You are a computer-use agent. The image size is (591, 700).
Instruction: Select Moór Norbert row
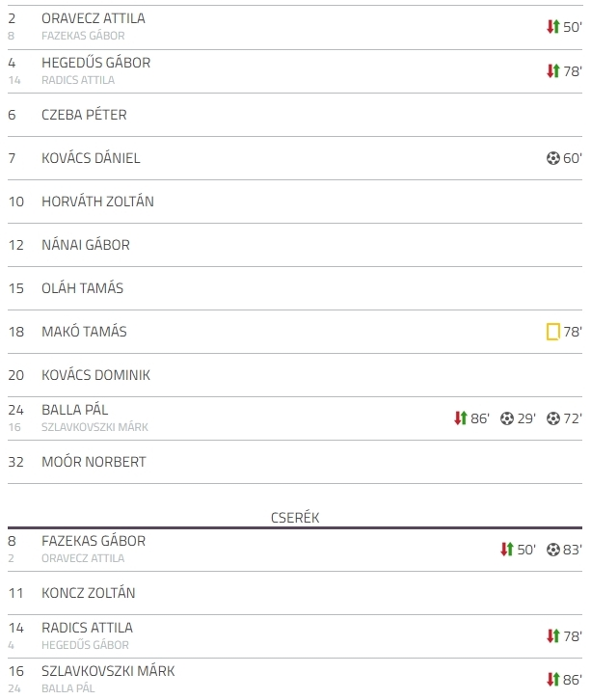[x=295, y=462]
